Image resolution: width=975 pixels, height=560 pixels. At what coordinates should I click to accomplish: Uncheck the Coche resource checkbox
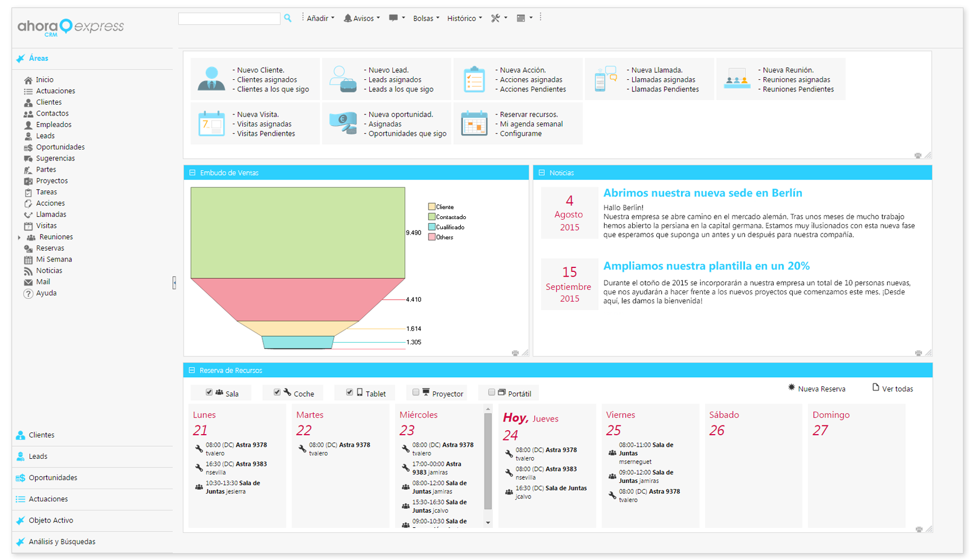(x=277, y=392)
